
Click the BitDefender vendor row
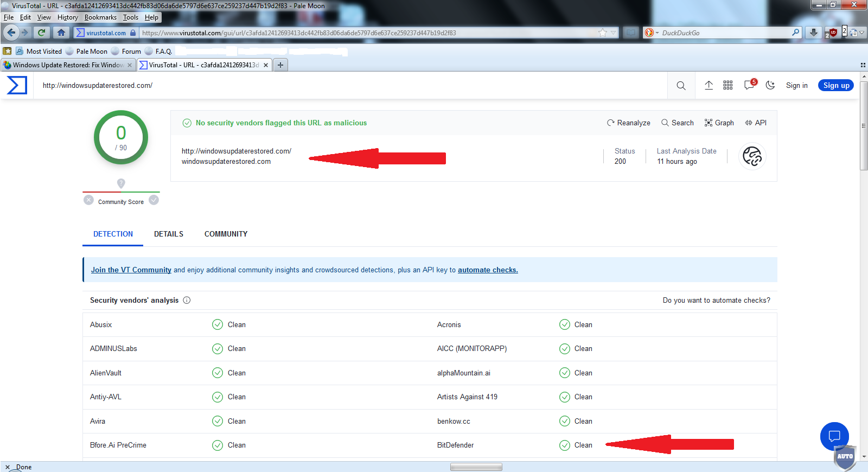point(603,445)
